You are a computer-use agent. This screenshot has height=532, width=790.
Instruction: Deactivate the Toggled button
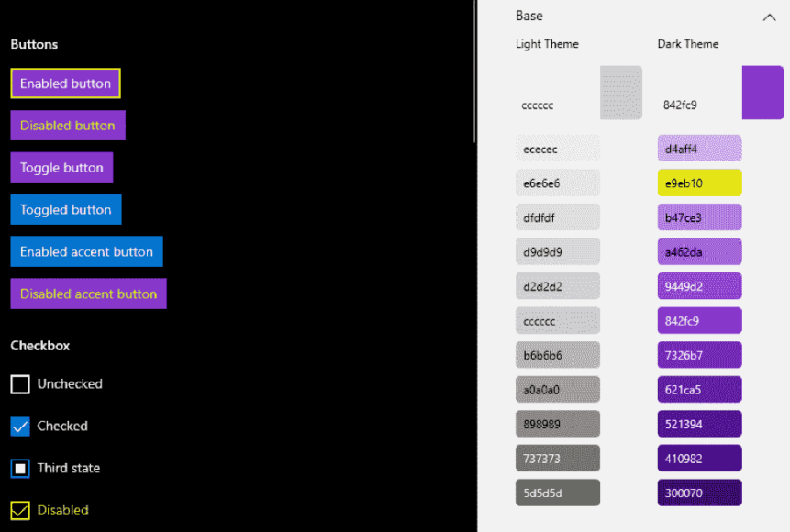65,209
